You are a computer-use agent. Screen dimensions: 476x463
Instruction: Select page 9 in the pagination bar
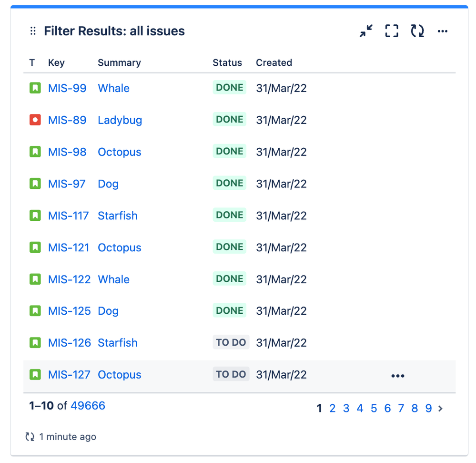point(428,408)
